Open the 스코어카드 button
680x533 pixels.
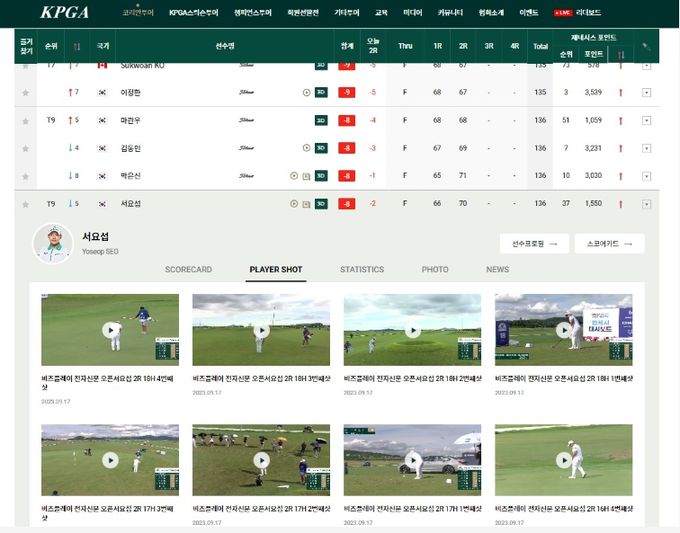[x=609, y=244]
